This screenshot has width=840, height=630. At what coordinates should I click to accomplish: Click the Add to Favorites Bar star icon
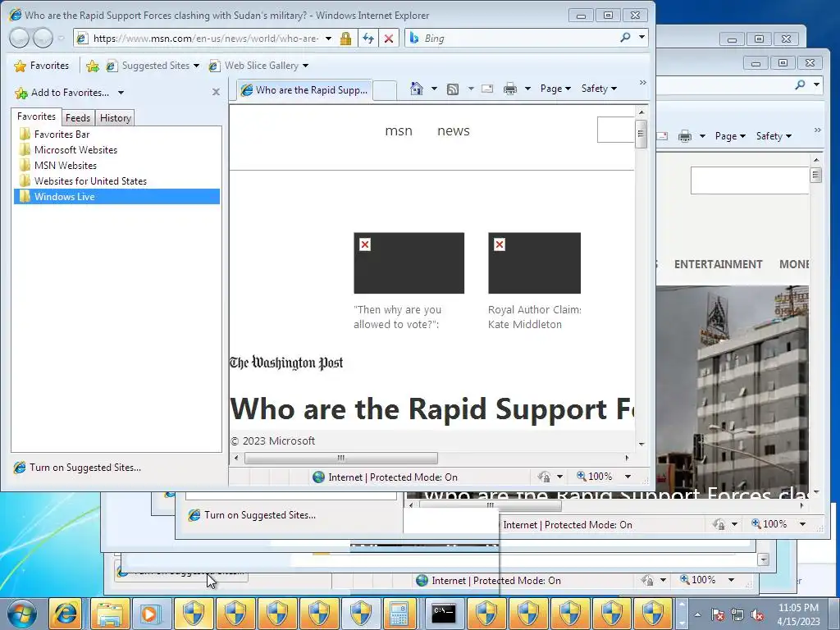[93, 66]
